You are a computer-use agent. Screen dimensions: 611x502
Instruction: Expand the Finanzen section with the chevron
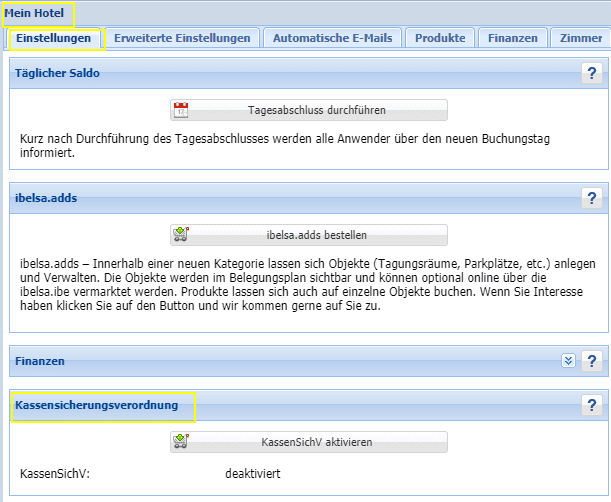pyautogui.click(x=568, y=361)
